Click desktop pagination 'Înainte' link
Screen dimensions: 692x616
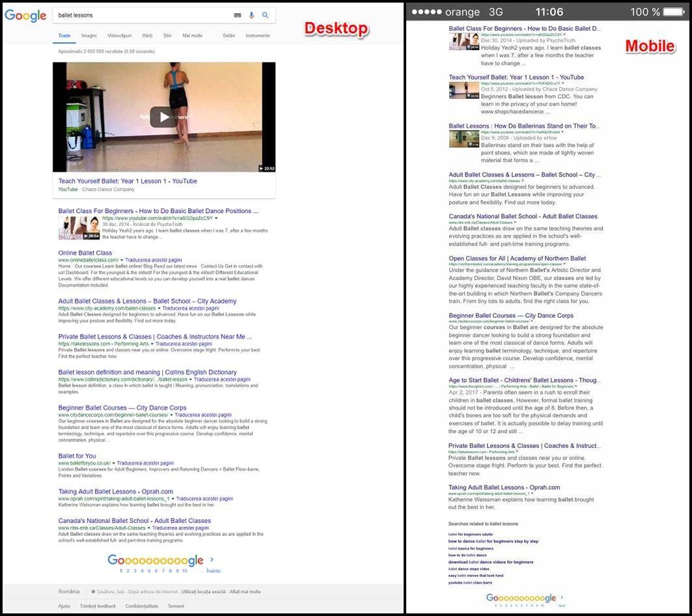tap(213, 570)
